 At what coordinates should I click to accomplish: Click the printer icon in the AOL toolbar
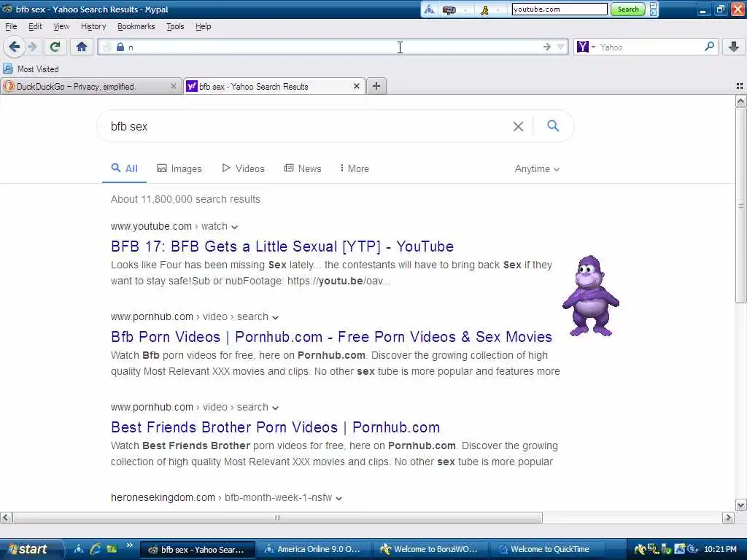coord(449,9)
